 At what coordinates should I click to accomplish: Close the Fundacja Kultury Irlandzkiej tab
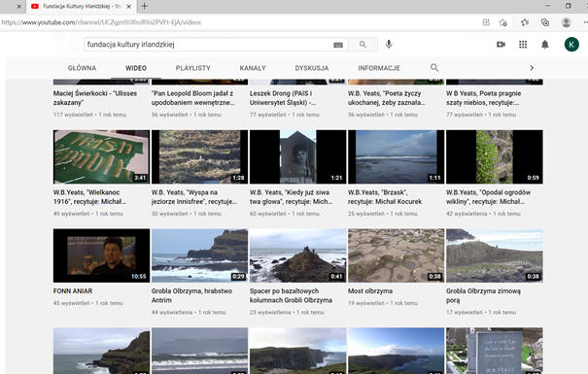[x=128, y=7]
